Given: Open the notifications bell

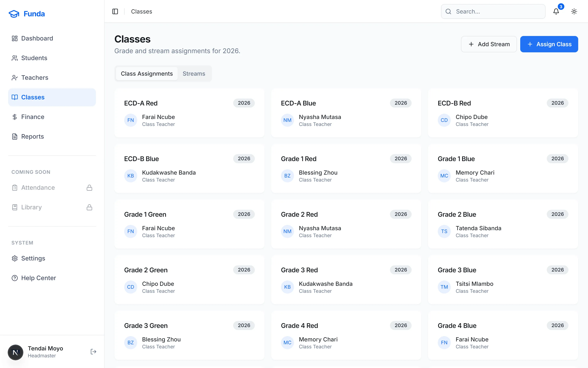Looking at the screenshot, I should click(x=556, y=11).
